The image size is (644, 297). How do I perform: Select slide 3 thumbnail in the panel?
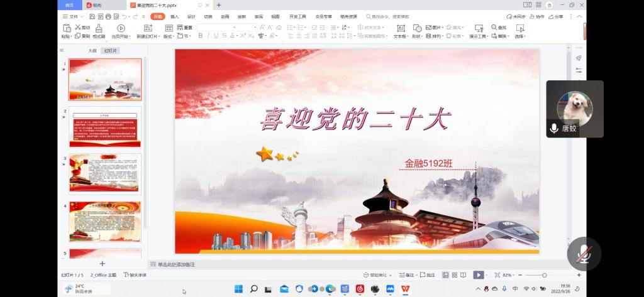pos(105,173)
